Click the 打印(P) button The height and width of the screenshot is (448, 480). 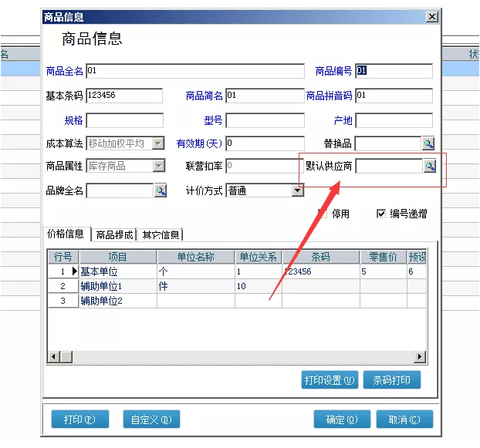[x=80, y=419]
